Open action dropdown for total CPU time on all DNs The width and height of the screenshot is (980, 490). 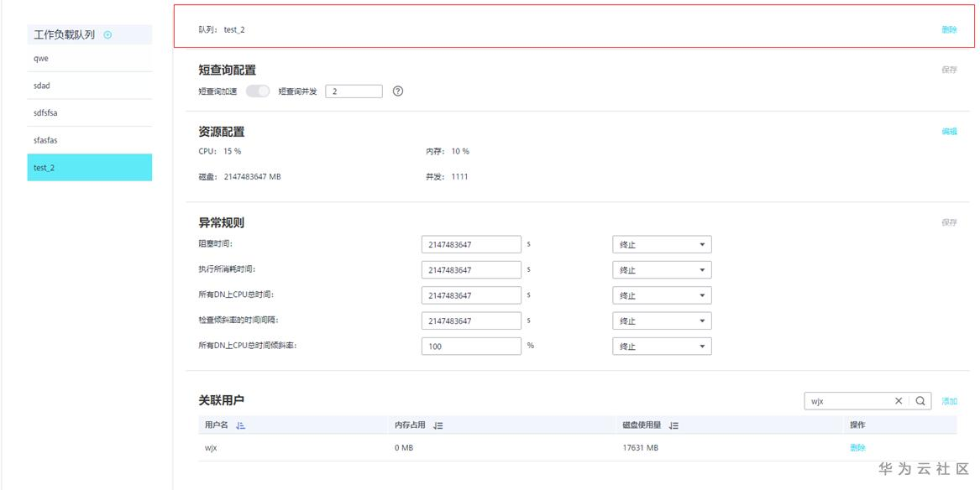point(662,295)
